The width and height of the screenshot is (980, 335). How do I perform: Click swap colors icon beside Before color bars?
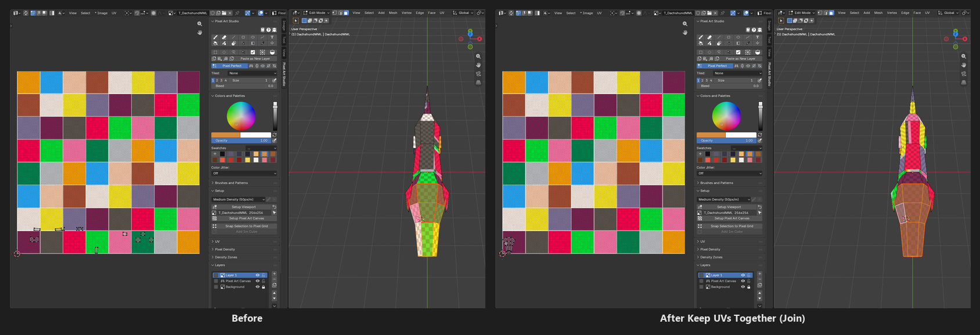[275, 135]
